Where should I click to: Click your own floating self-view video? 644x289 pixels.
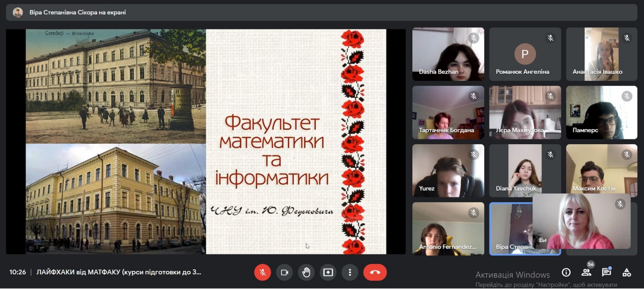pyautogui.click(x=581, y=221)
